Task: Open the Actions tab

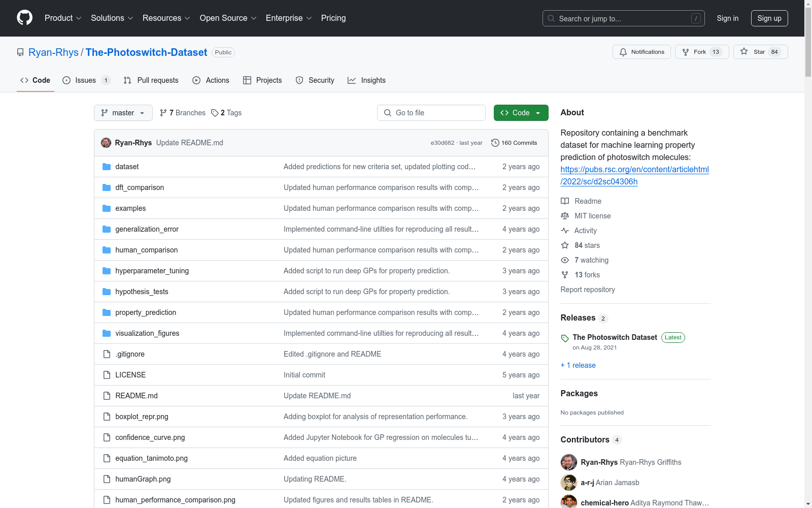Action: coord(211,80)
